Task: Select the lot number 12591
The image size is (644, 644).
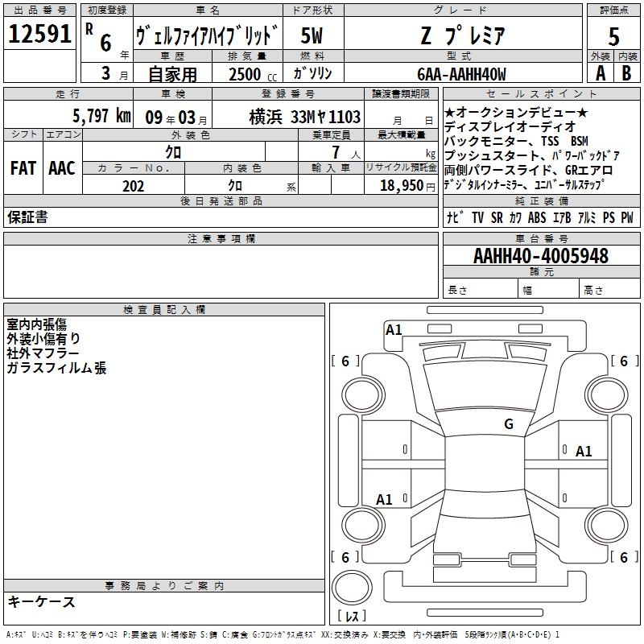Action: tap(39, 33)
